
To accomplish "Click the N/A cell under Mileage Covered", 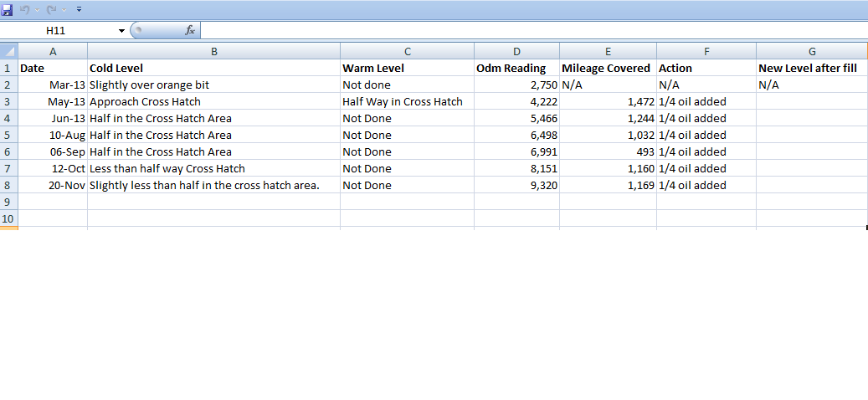I will [x=609, y=85].
